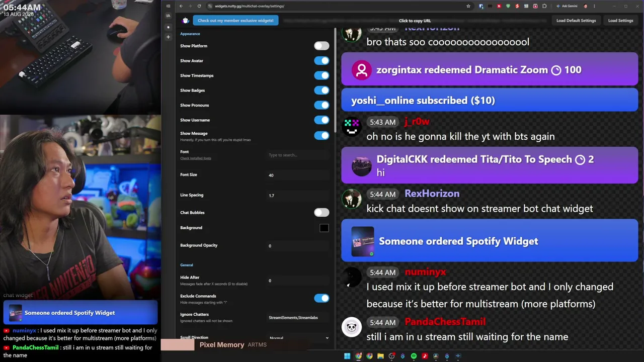This screenshot has width=644, height=362.
Task: Click the 05:44AM clock overlay
Action: (x=22, y=8)
